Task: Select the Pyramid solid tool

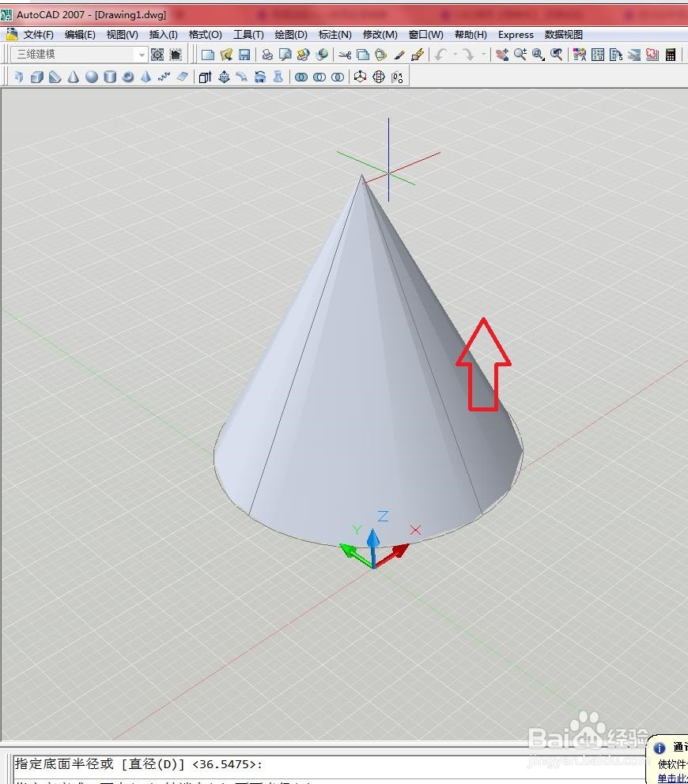Action: click(x=146, y=77)
